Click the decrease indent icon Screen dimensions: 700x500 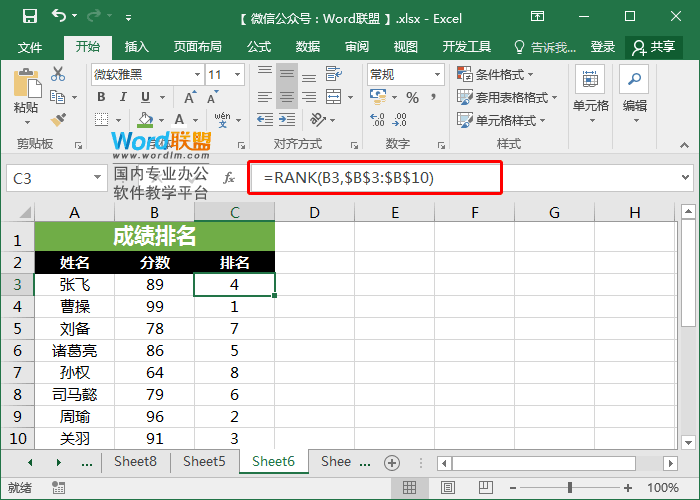click(x=265, y=120)
